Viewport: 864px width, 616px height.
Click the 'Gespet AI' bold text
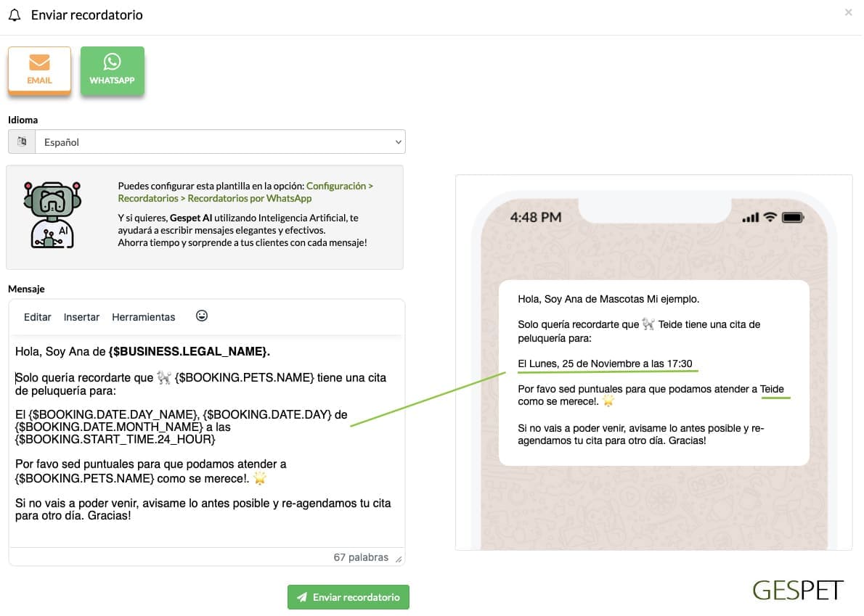coord(191,218)
